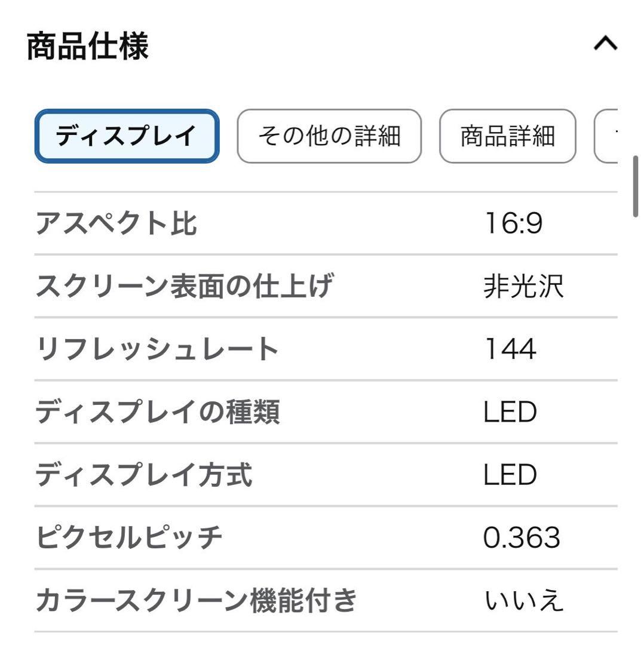
Task: Click the 商品仕様 heading
Action: 88,45
